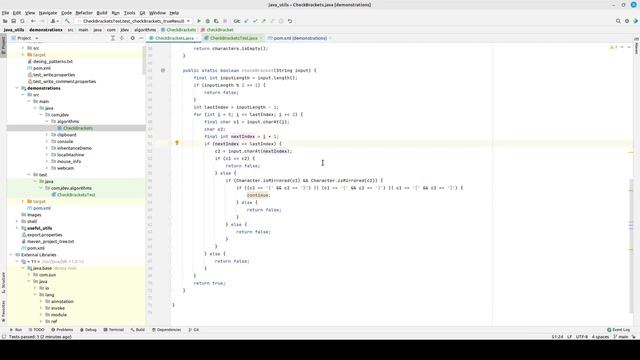Expand the clipboard package
This screenshot has width=640, height=360.
tap(47, 135)
